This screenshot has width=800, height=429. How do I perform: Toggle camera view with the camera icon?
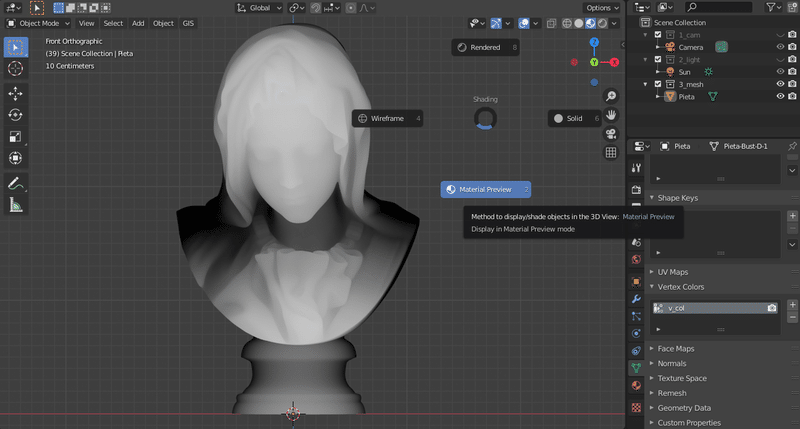tap(611, 134)
